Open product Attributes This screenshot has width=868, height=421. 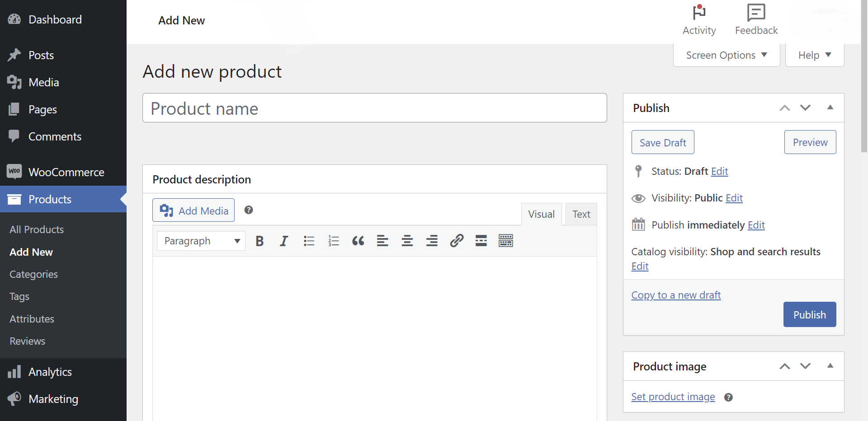pos(32,319)
